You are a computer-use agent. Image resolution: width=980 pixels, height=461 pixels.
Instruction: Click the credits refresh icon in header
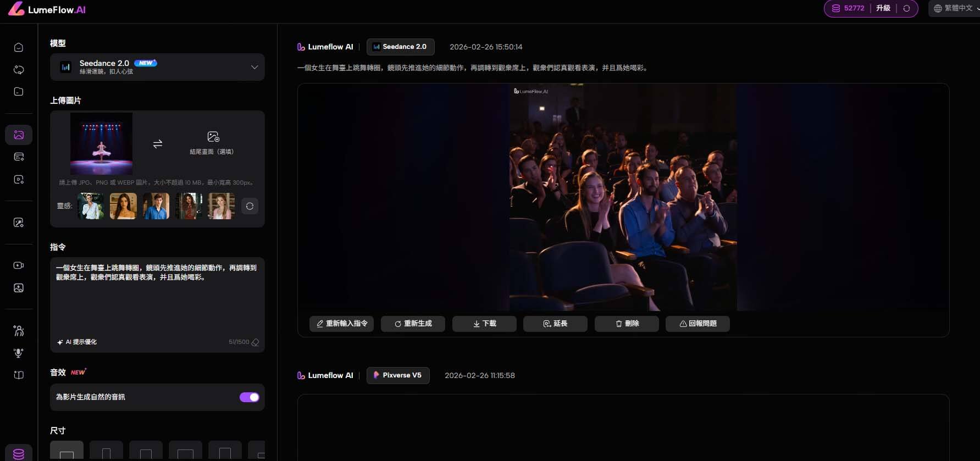pyautogui.click(x=906, y=8)
